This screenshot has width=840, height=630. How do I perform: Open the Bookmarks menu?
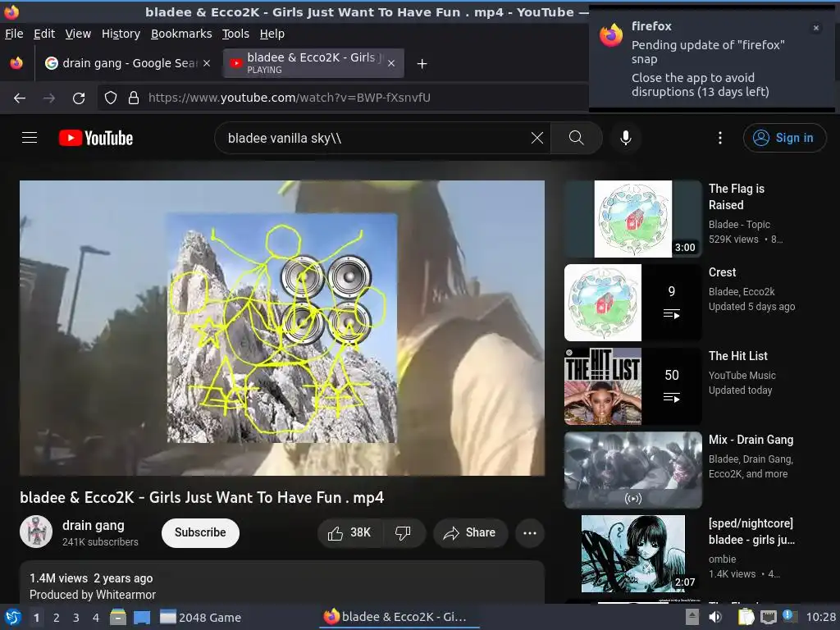[x=181, y=34]
